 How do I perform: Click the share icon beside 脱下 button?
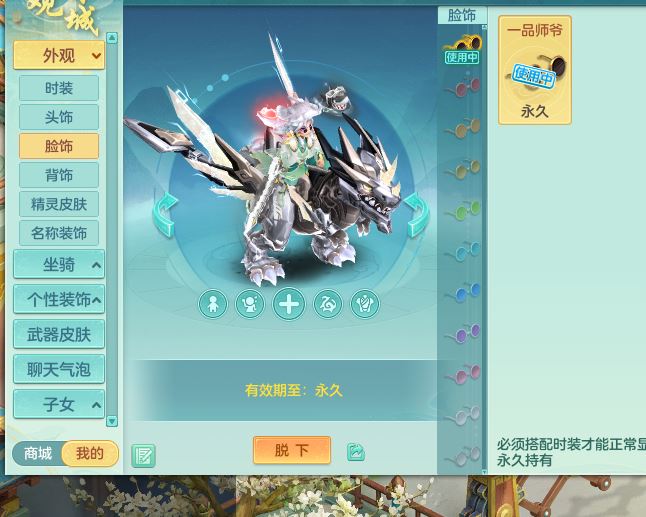coord(356,452)
